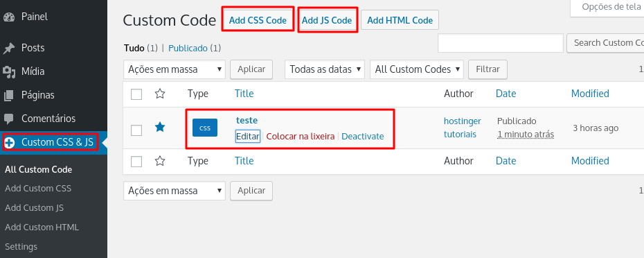
Task: Click Editar under teste
Action: coord(248,136)
